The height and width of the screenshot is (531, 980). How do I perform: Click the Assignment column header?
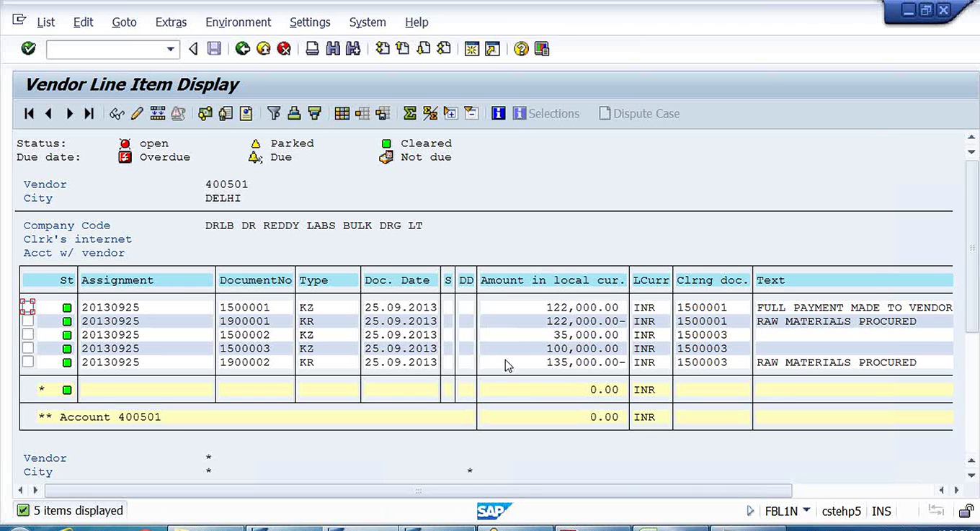click(147, 280)
